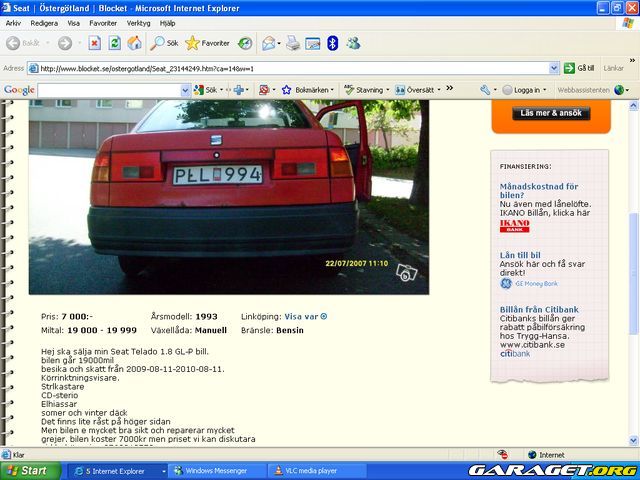Click camera icon on the car photo

pyautogui.click(x=407, y=273)
